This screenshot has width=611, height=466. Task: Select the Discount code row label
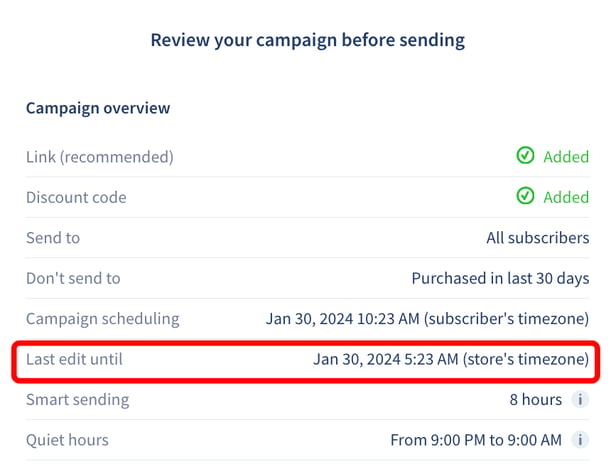tap(76, 197)
